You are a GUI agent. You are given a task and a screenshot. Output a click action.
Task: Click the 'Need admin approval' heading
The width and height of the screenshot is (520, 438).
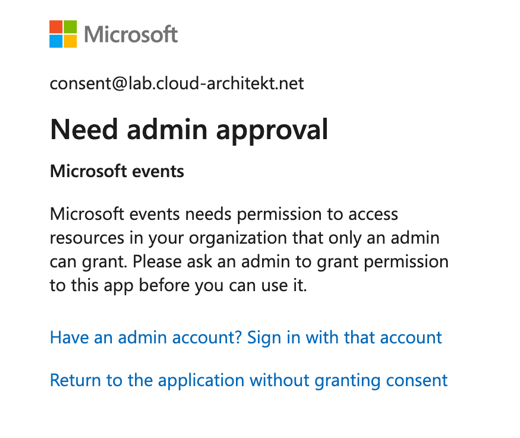tap(189, 130)
